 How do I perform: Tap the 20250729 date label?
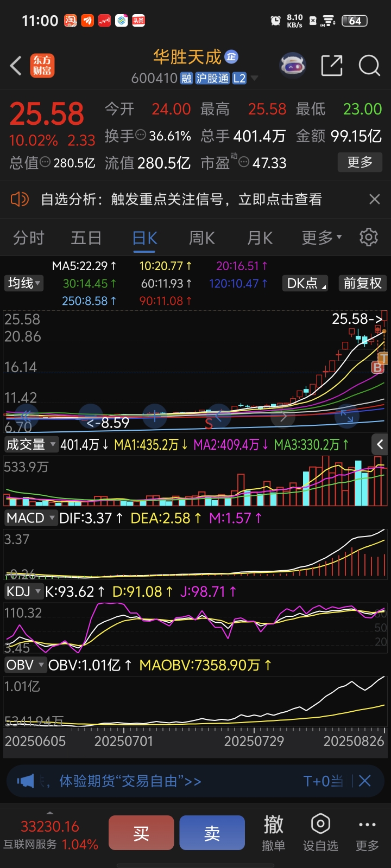254,741
